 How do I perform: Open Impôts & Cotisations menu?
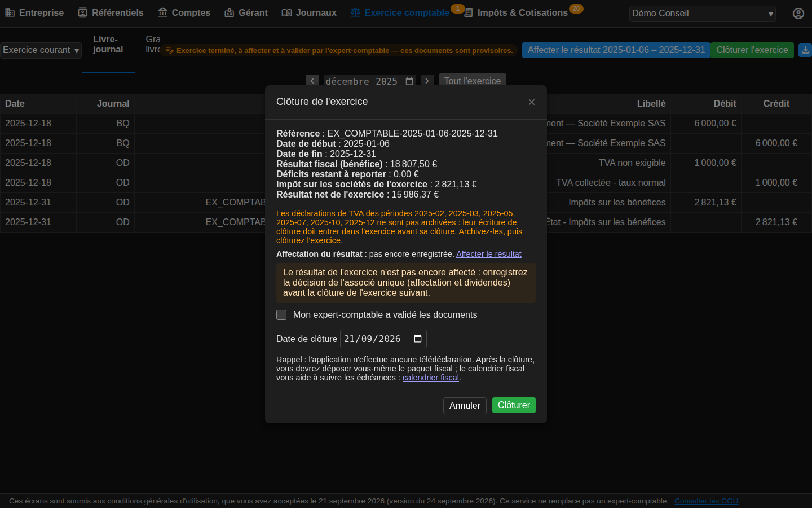(516, 12)
